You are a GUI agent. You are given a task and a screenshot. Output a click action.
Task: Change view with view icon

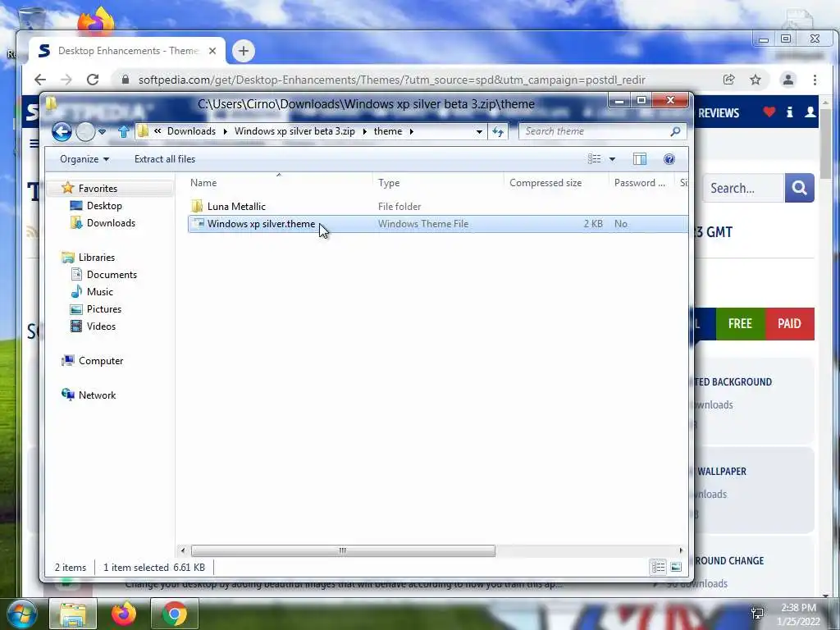point(594,159)
